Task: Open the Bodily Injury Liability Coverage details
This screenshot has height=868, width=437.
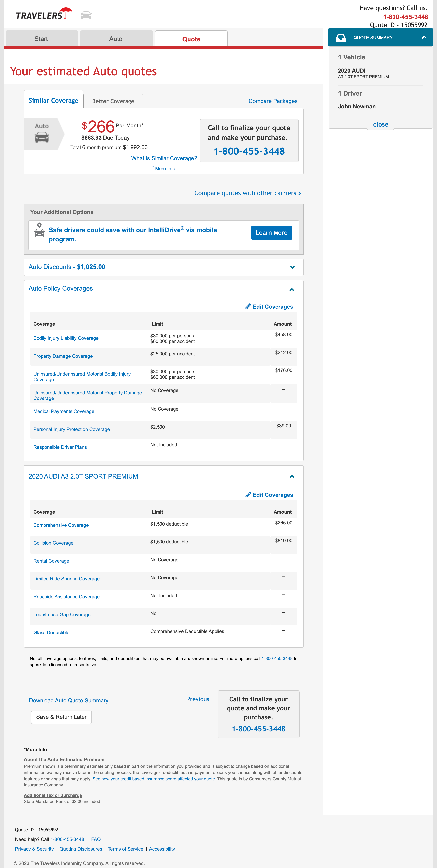Action: [66, 338]
